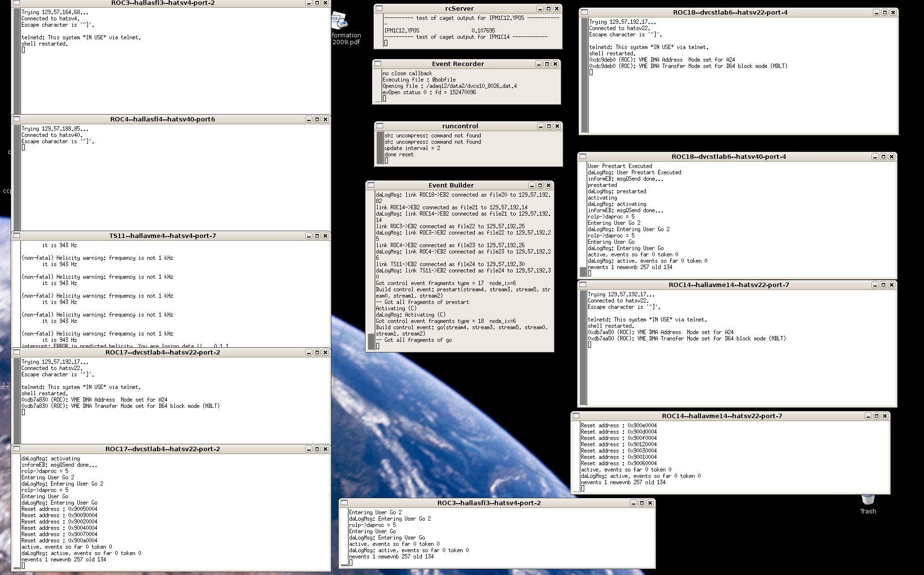Open the runcontrol window menu icon
The image size is (924, 575).
380,126
